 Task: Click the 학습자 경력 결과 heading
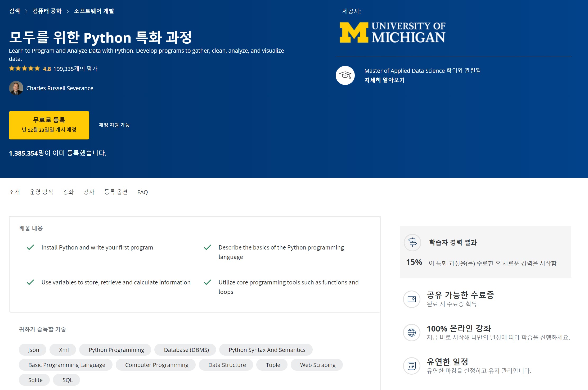coord(453,242)
